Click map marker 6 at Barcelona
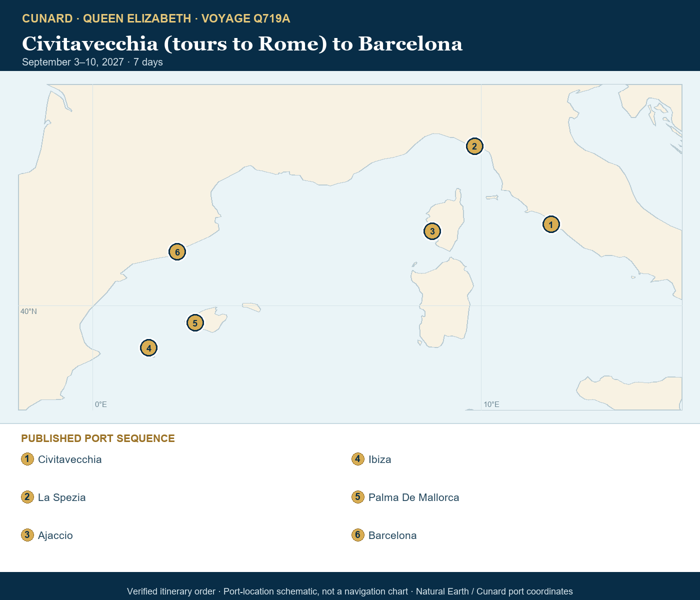 click(x=177, y=252)
